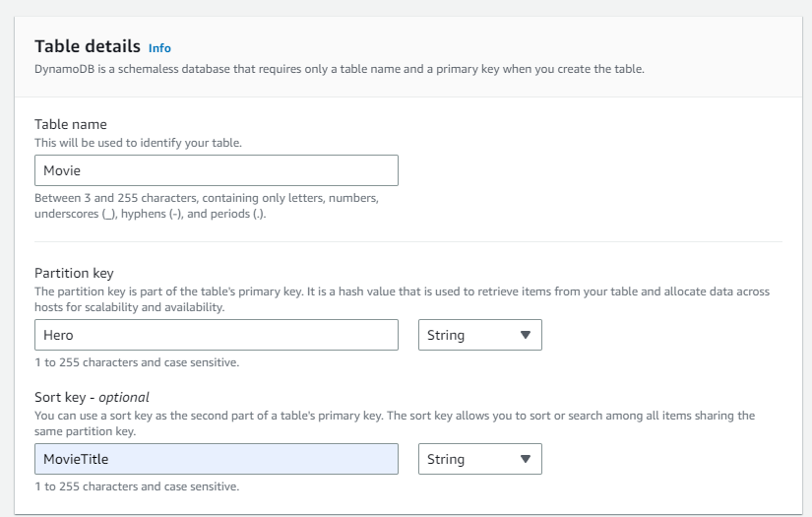Open the Info link beside Table details

159,48
